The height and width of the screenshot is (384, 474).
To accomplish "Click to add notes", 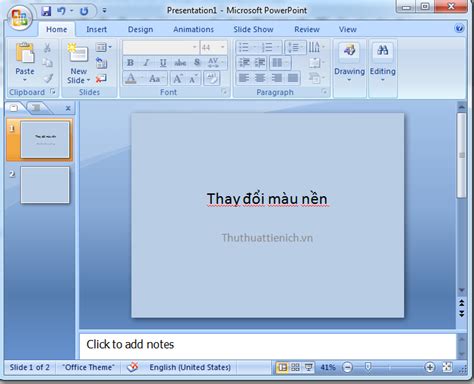I will pos(267,345).
